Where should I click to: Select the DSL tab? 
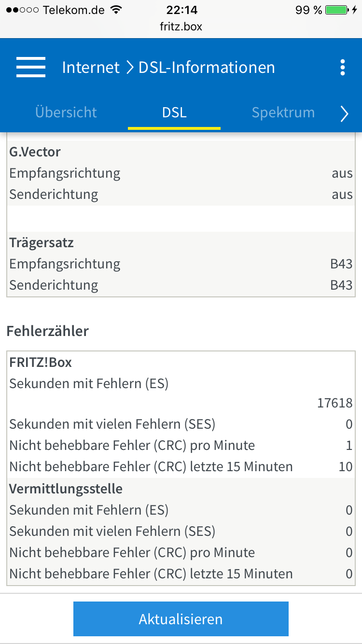pyautogui.click(x=174, y=112)
